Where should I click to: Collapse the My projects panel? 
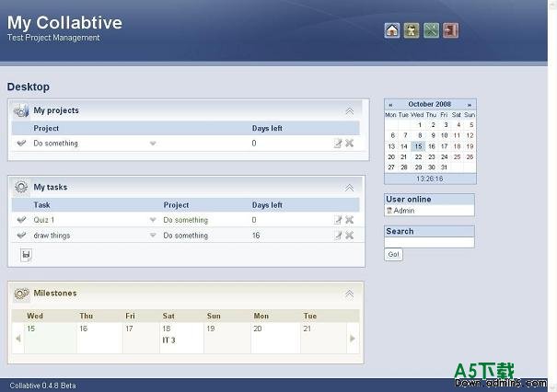pos(349,110)
